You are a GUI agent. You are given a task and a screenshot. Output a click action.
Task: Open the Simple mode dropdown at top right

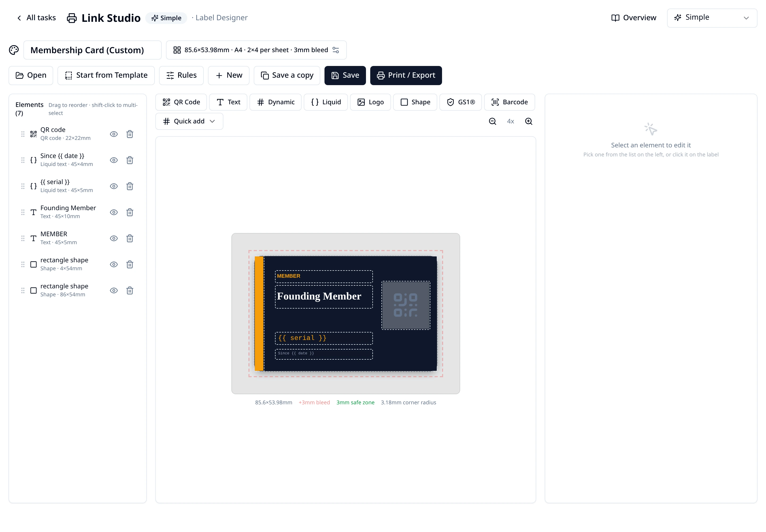(x=712, y=18)
